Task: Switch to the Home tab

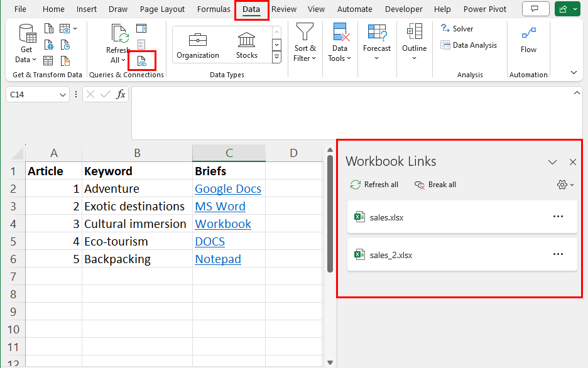Action: (x=53, y=9)
